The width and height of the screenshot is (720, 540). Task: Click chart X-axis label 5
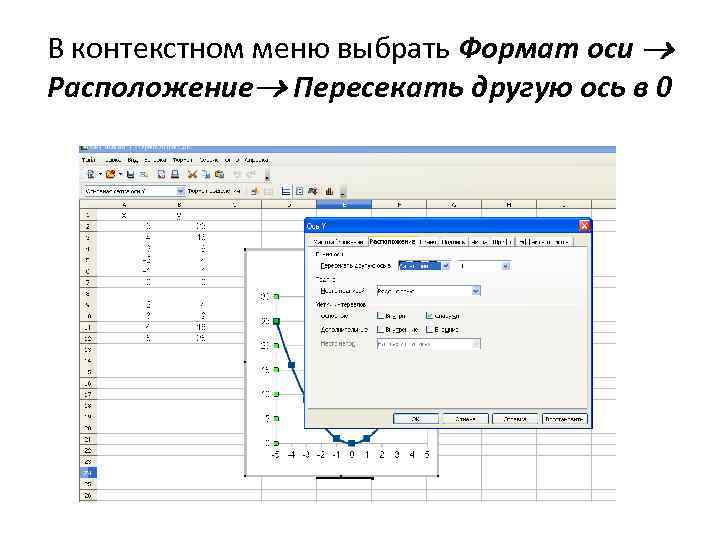(427, 455)
